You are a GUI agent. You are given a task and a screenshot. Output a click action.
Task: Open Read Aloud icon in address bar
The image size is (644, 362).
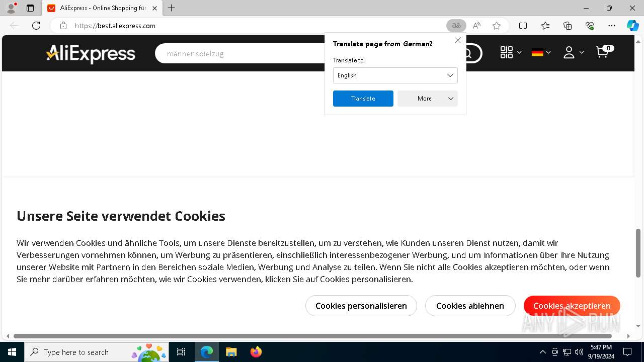point(476,26)
